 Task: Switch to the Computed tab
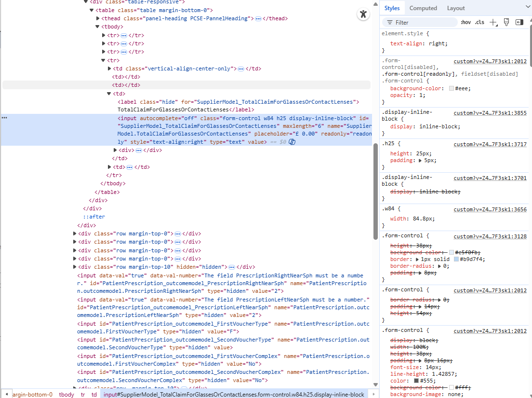[423, 8]
